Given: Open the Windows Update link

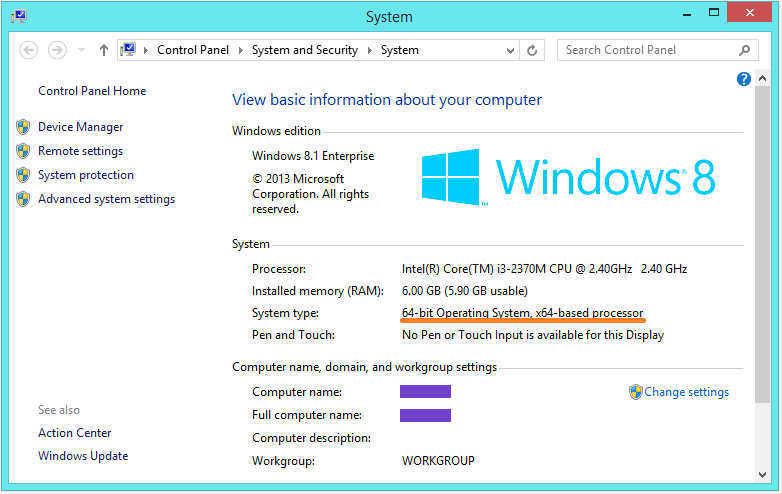Looking at the screenshot, I should [83, 456].
